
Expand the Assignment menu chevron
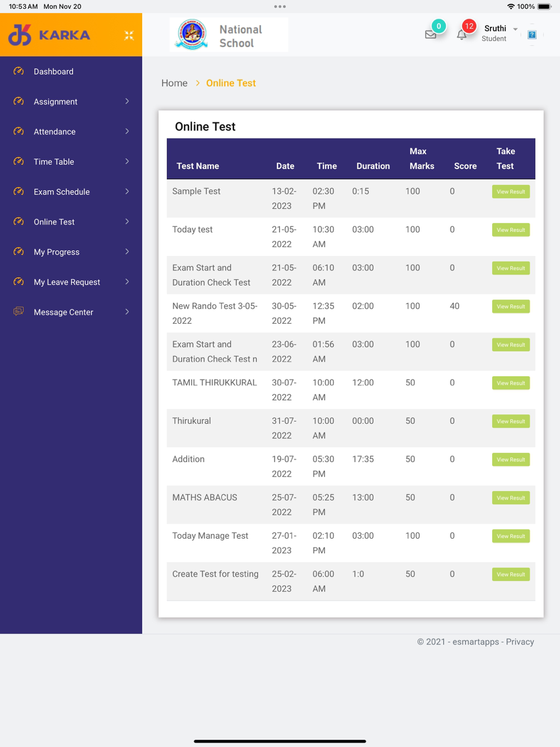coord(127,101)
